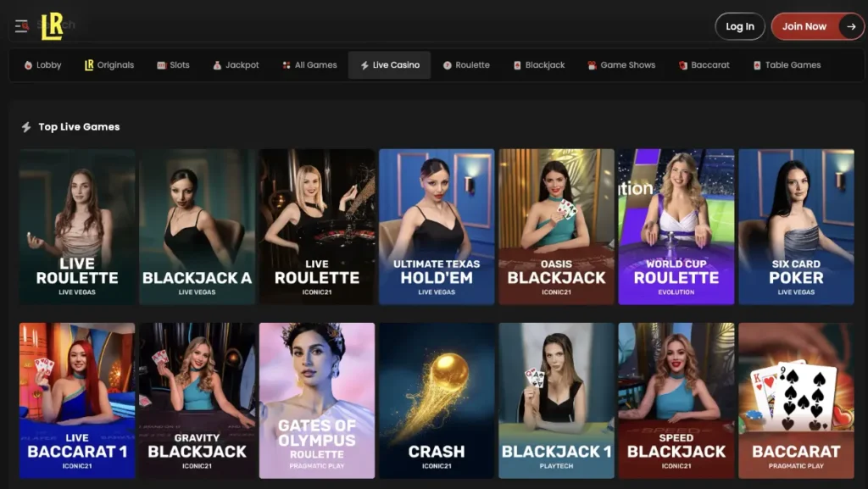Click the Roulette wheel icon
868x489 pixels.
(448, 65)
